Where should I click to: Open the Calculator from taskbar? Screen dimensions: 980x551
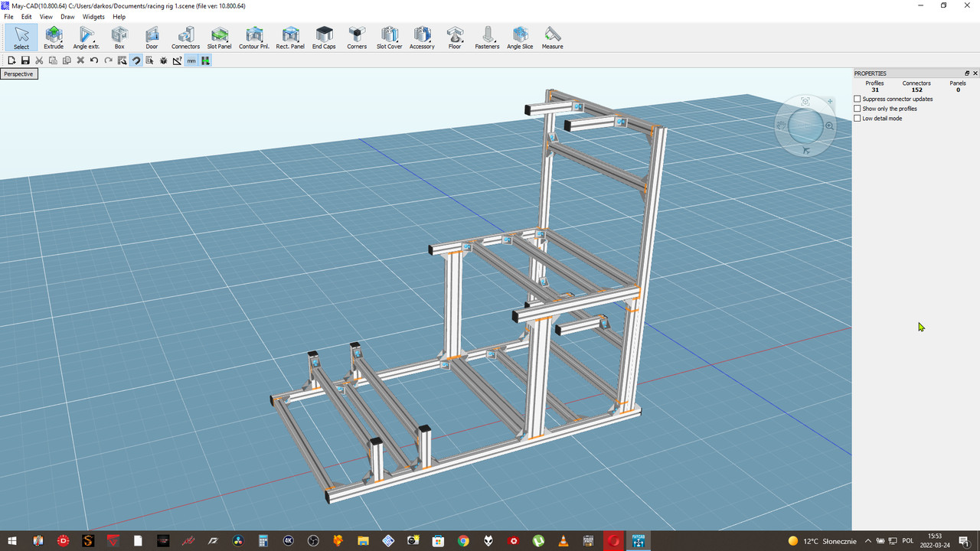(263, 541)
